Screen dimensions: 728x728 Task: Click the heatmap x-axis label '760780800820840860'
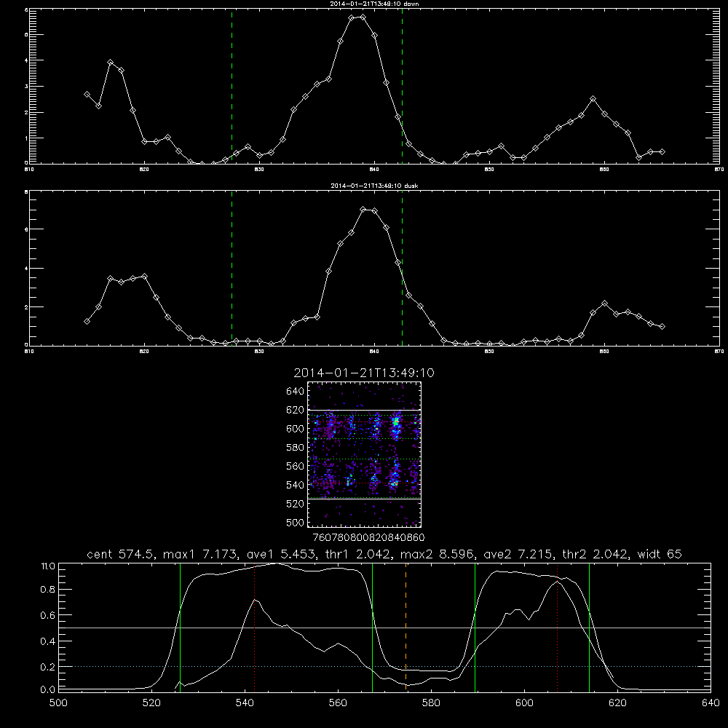point(369,538)
